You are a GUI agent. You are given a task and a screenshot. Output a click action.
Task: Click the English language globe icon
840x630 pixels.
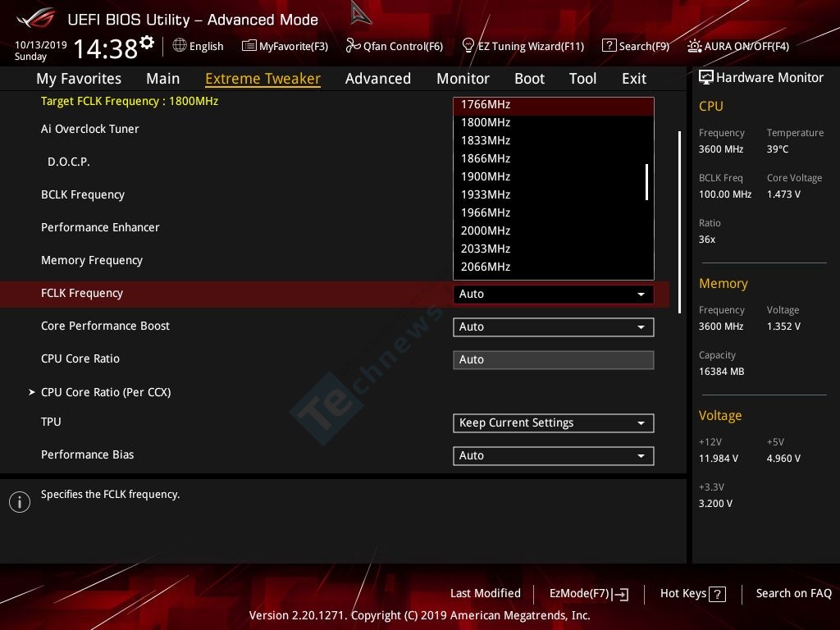pyautogui.click(x=180, y=45)
